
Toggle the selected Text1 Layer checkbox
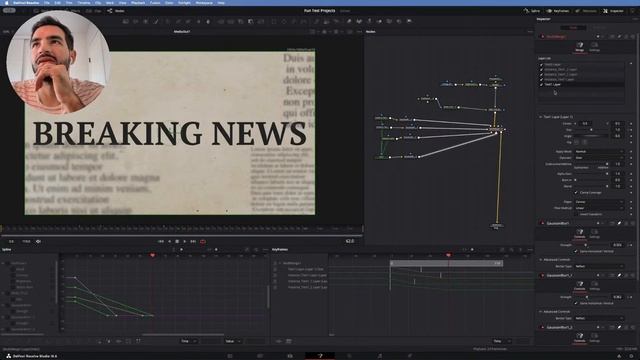pyautogui.click(x=542, y=84)
